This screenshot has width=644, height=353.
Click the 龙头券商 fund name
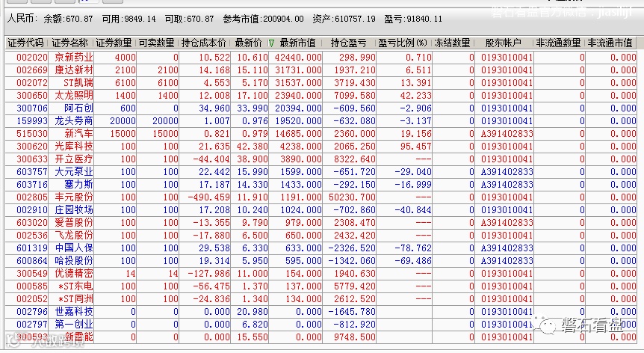[x=74, y=121]
